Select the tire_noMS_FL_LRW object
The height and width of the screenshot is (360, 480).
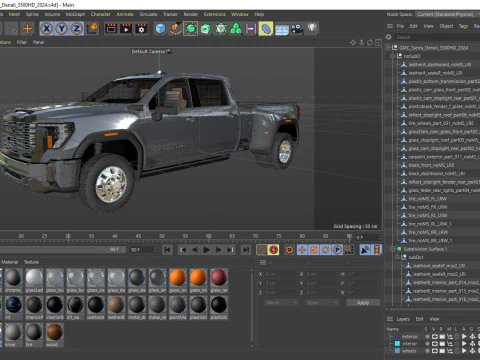tap(428, 199)
